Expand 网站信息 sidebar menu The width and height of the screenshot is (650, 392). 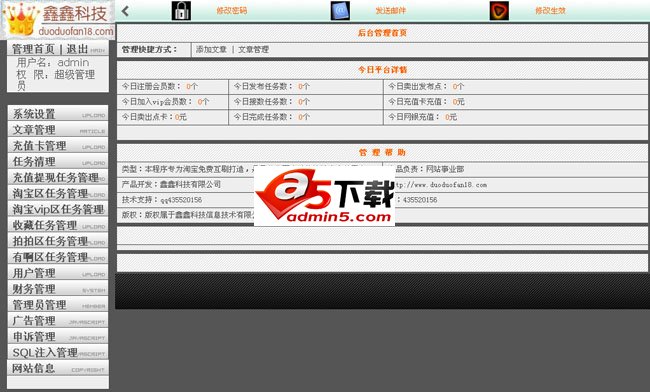(x=58, y=368)
